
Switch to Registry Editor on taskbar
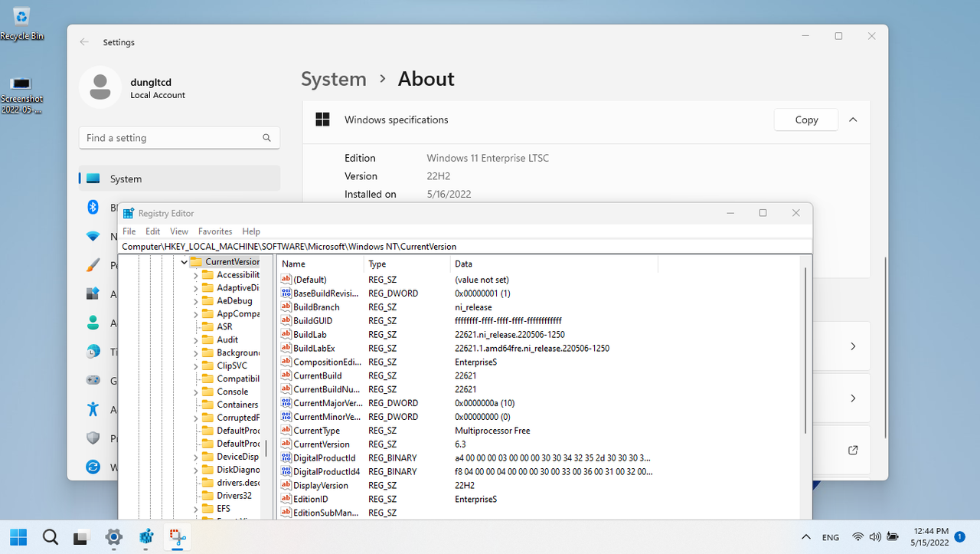coord(145,536)
